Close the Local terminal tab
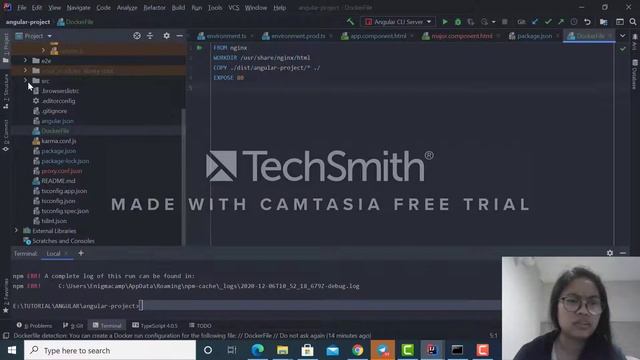 pos(66,253)
